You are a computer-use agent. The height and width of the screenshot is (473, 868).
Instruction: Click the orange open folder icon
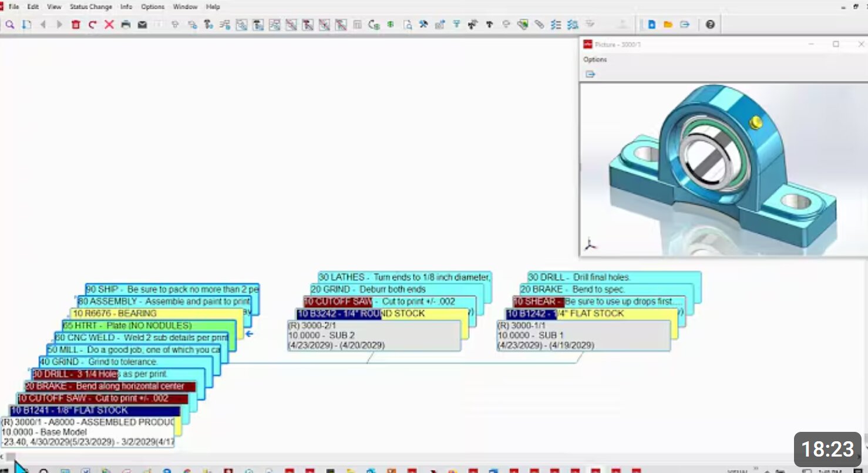668,25
